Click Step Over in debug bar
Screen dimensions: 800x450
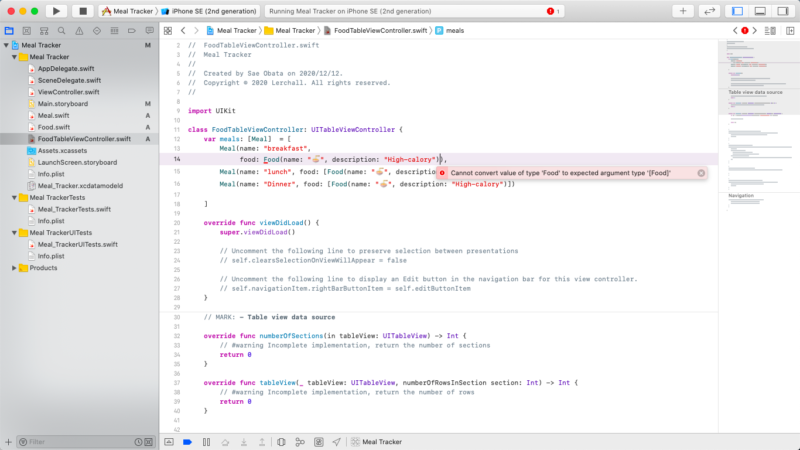tap(225, 442)
